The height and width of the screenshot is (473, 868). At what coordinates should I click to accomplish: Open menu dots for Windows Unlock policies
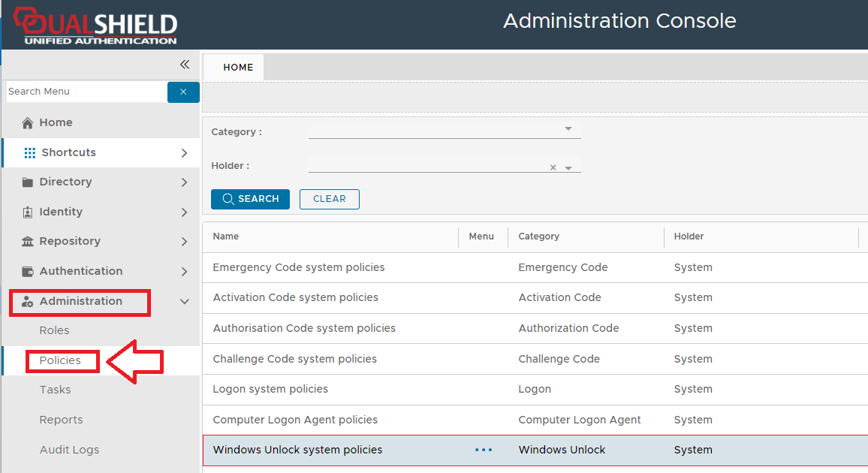pos(484,450)
